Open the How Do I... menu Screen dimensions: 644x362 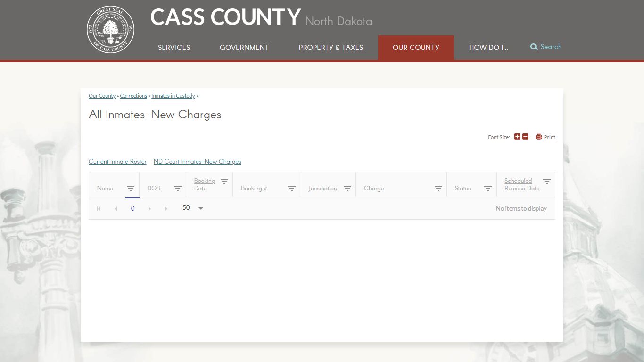pos(488,48)
